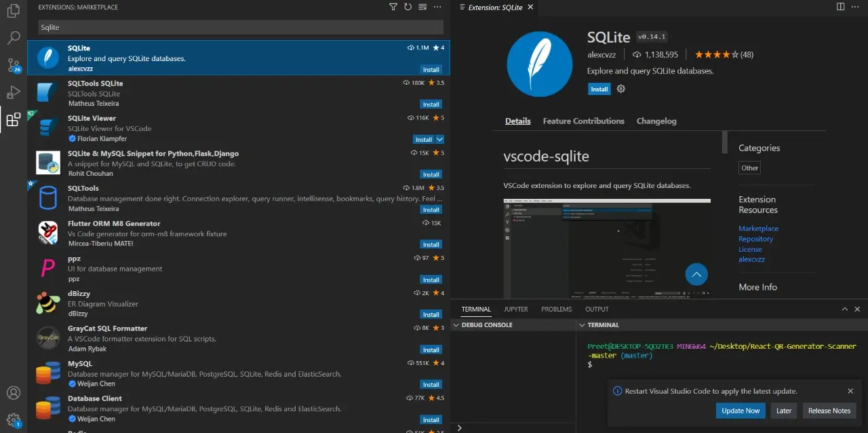Image resolution: width=868 pixels, height=433 pixels.
Task: Click the v0.14.1 version badge
Action: point(652,37)
